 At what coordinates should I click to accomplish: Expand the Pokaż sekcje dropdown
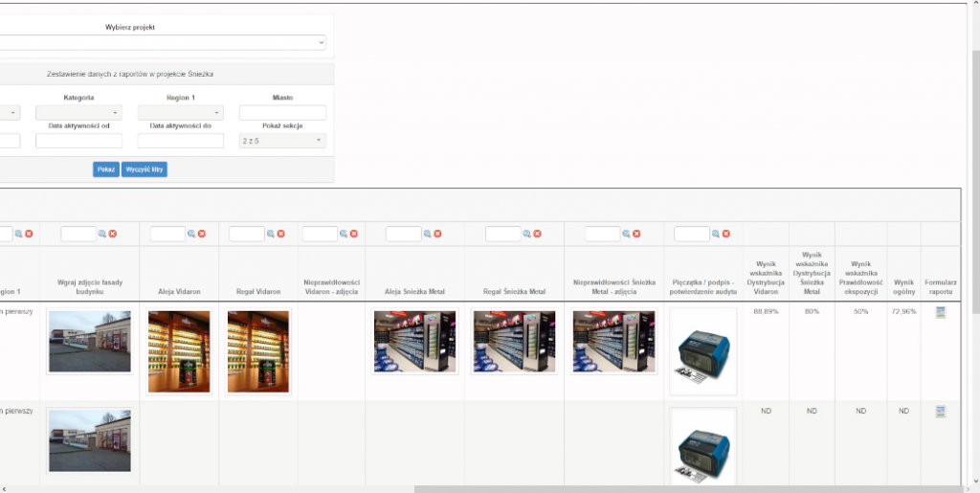[282, 141]
